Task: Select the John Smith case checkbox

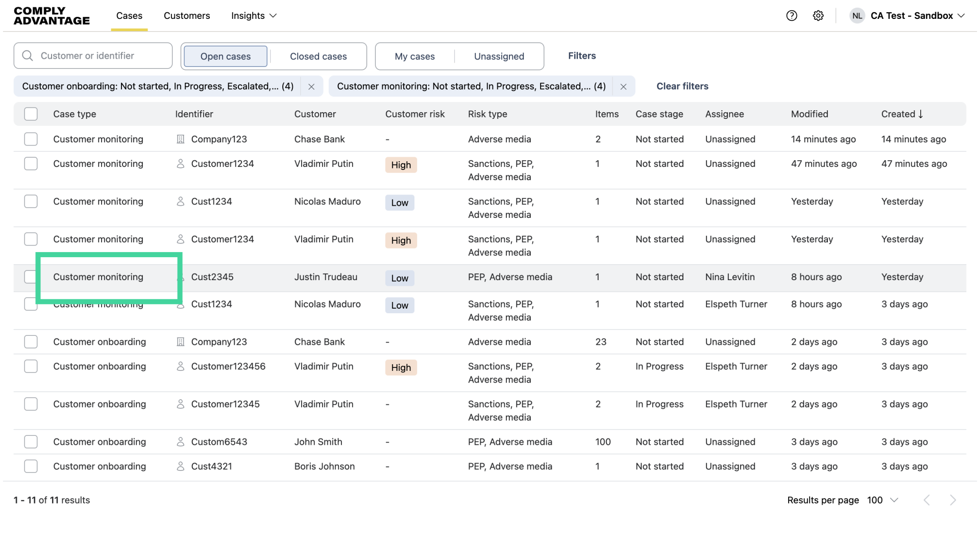Action: point(31,442)
